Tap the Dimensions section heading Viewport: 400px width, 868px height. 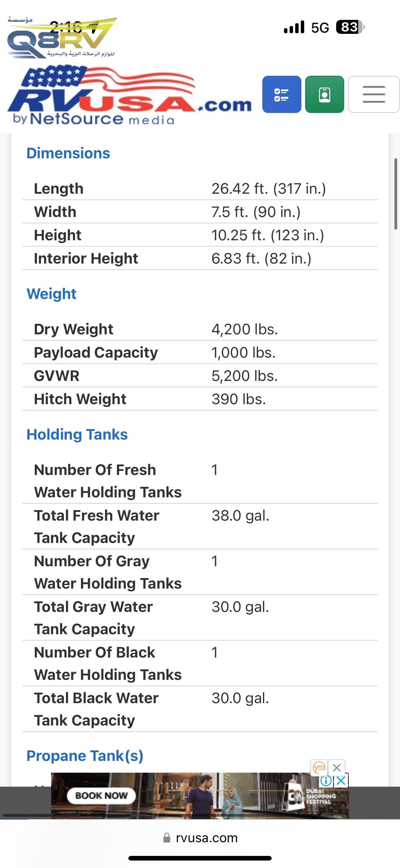point(68,153)
